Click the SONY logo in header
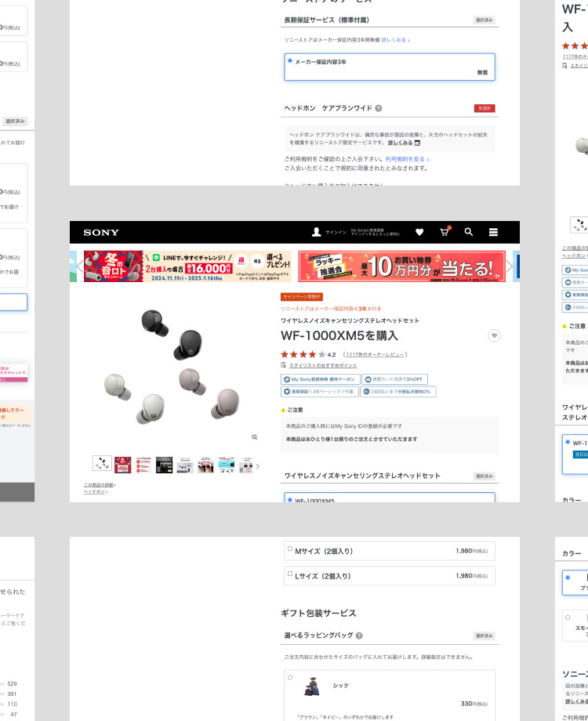The height and width of the screenshot is (721, 588). [101, 232]
